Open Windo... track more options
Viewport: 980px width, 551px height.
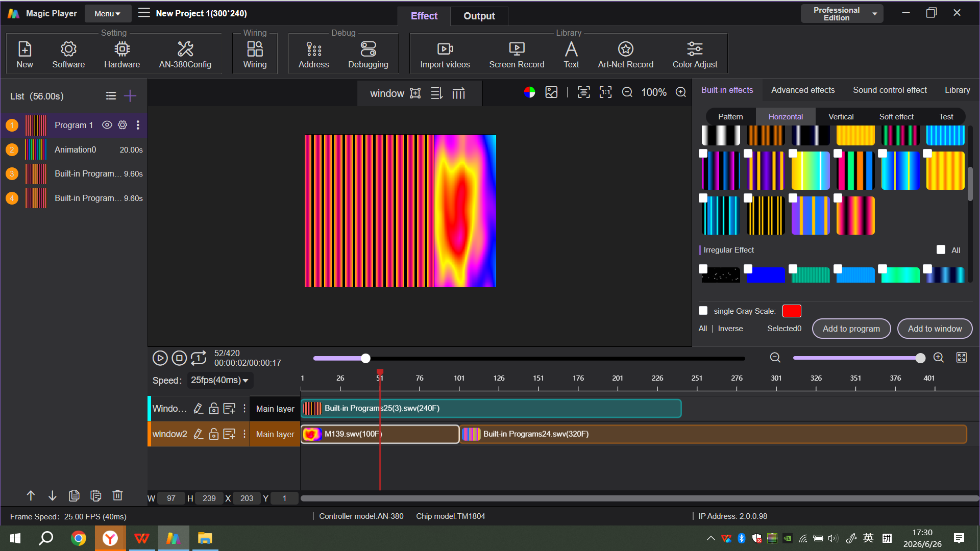[244, 409]
